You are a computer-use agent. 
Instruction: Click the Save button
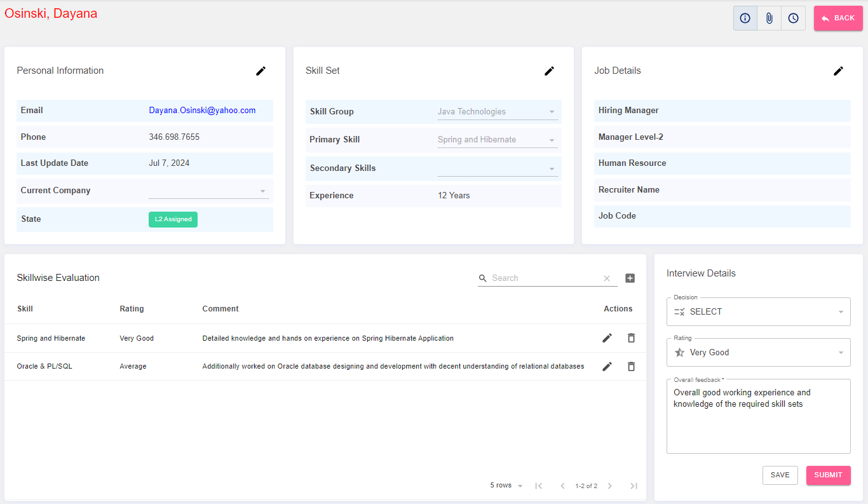pos(780,475)
